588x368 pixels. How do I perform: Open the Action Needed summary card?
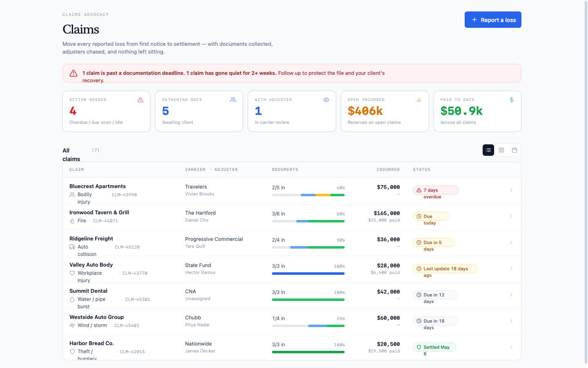click(x=107, y=111)
